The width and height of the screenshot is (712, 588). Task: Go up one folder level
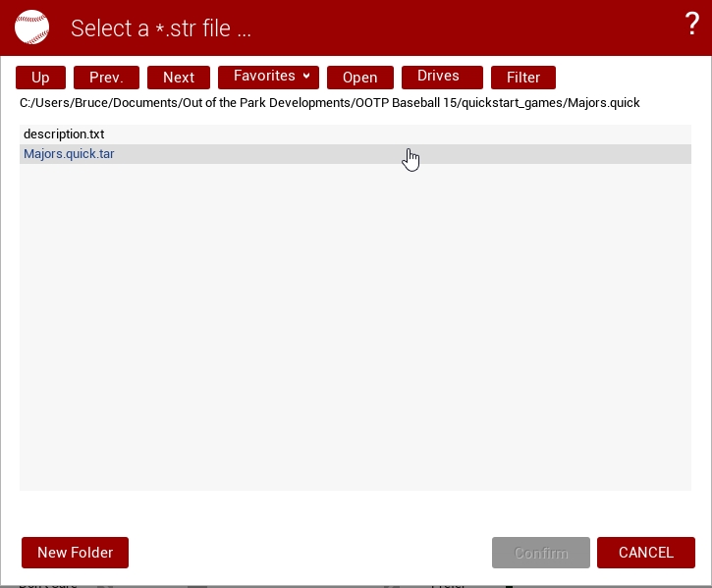(x=40, y=78)
